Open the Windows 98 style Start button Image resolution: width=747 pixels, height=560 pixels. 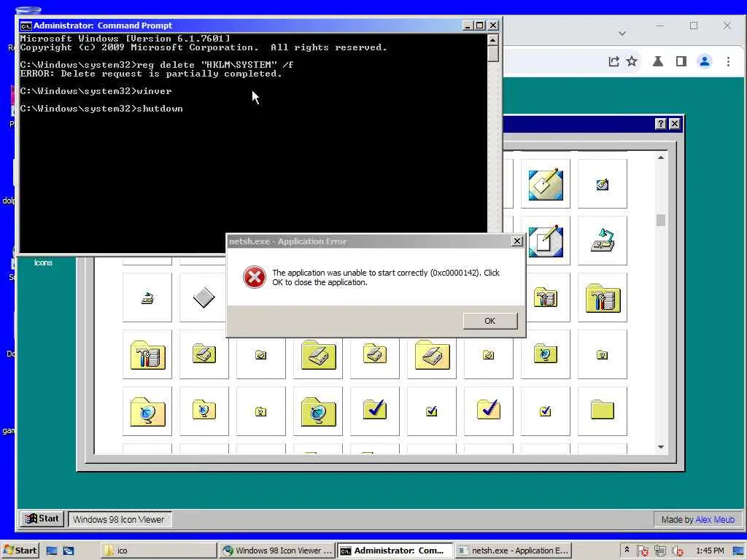click(x=42, y=518)
